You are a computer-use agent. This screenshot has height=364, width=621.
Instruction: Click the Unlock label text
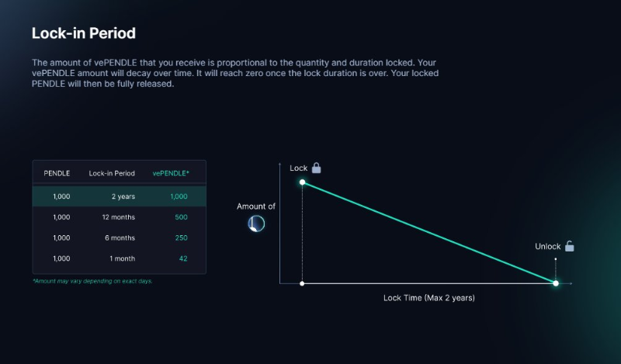548,246
